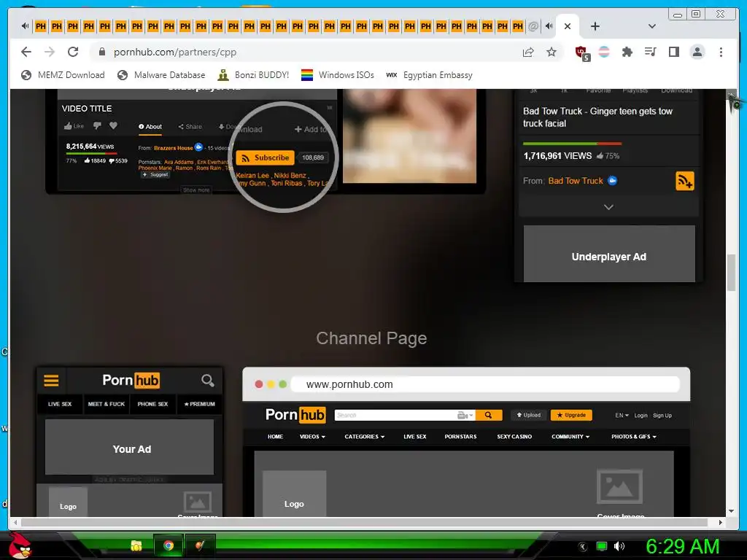Screen dimensions: 747x560
Task: Click the orange Subscribe button
Action: pos(266,157)
